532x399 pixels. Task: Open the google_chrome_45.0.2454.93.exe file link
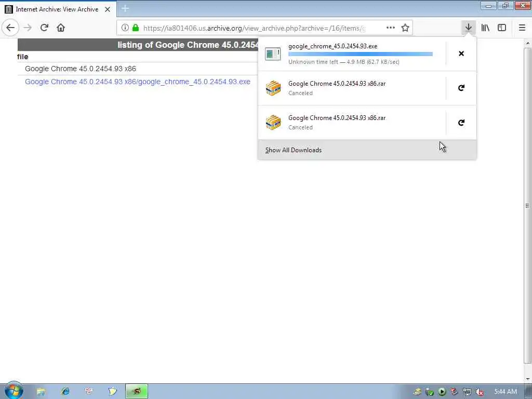(137, 82)
